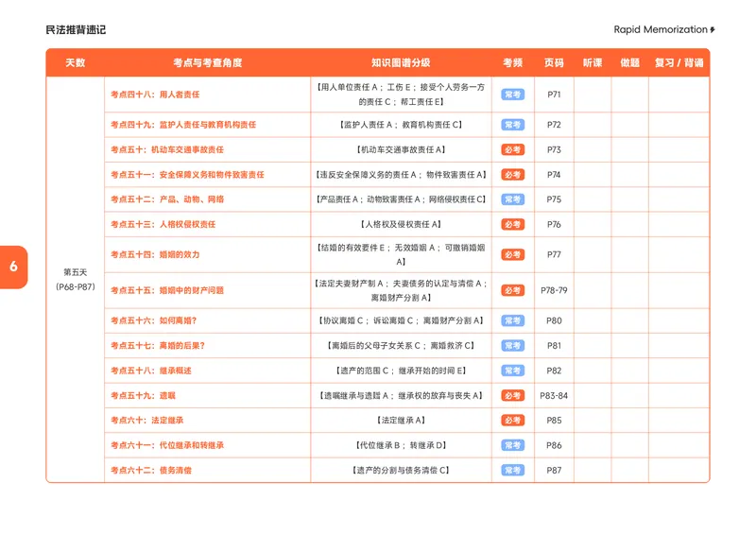Open 考点五十九：遗嘱
The height and width of the screenshot is (535, 756).
click(144, 396)
